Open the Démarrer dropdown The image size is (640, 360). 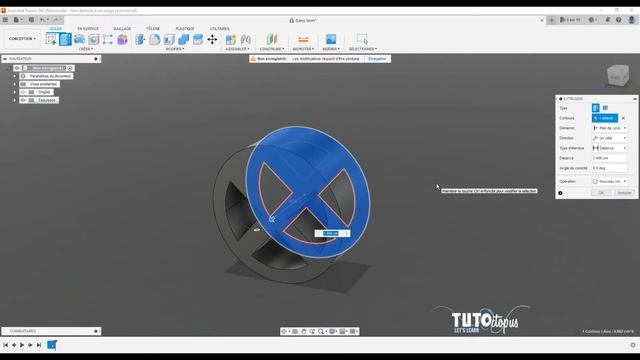pos(609,128)
